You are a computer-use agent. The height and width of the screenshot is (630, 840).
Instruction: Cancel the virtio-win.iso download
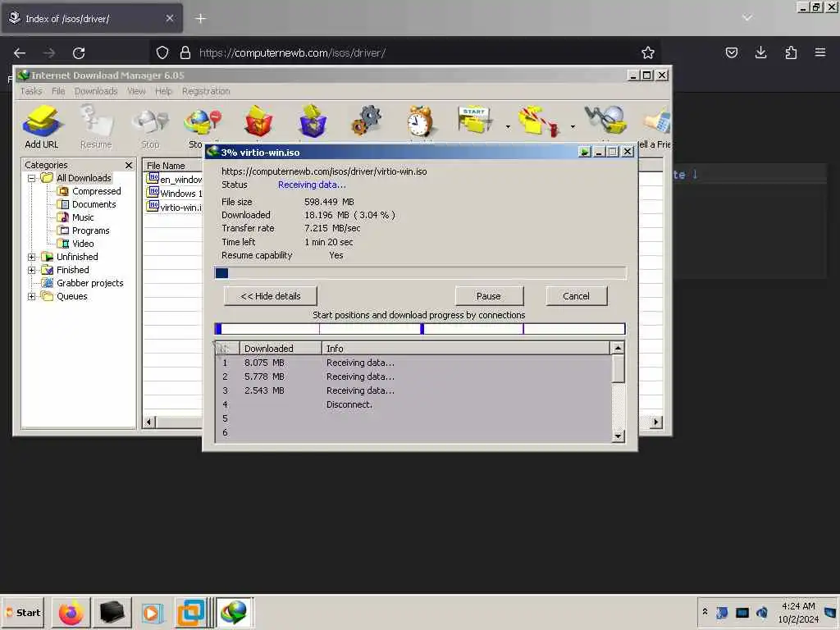tap(576, 296)
